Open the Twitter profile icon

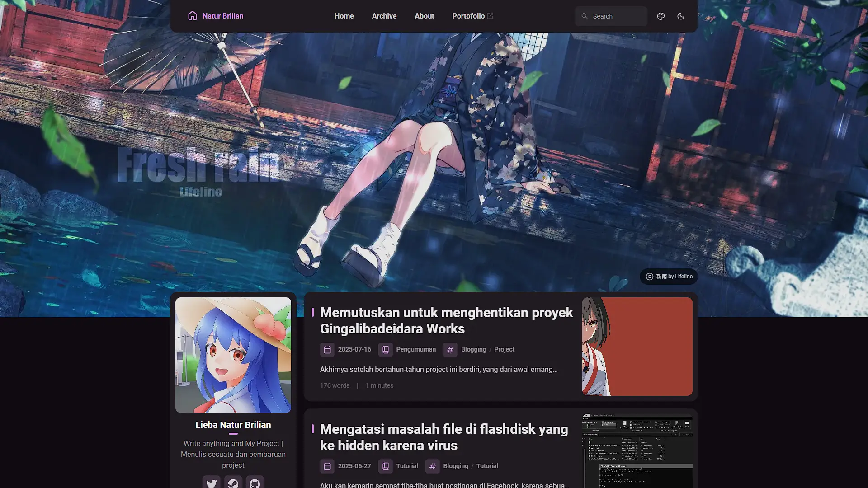pos(212,483)
